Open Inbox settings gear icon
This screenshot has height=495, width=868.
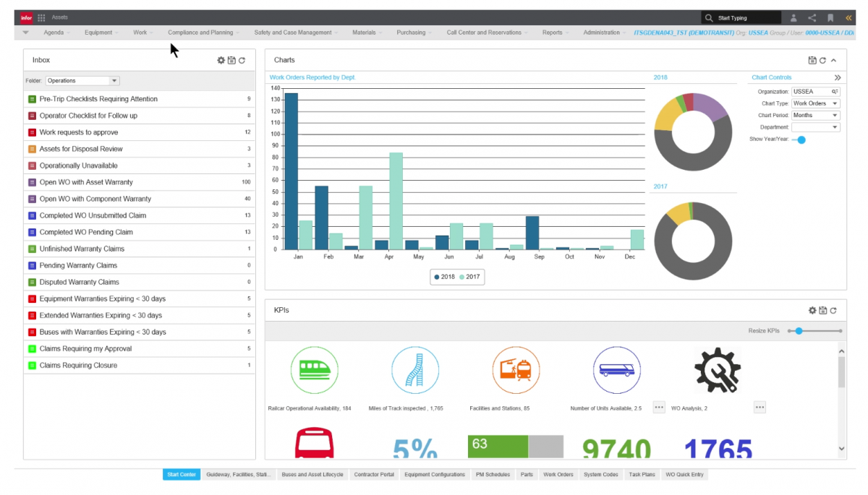tap(221, 61)
